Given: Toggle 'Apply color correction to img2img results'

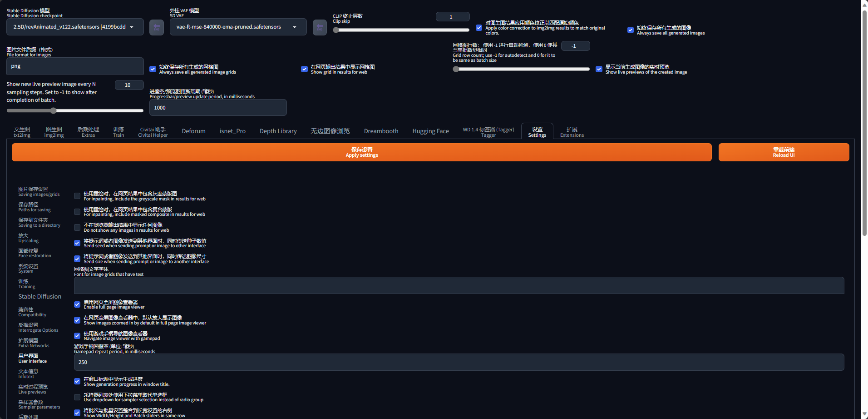Looking at the screenshot, I should click(478, 27).
